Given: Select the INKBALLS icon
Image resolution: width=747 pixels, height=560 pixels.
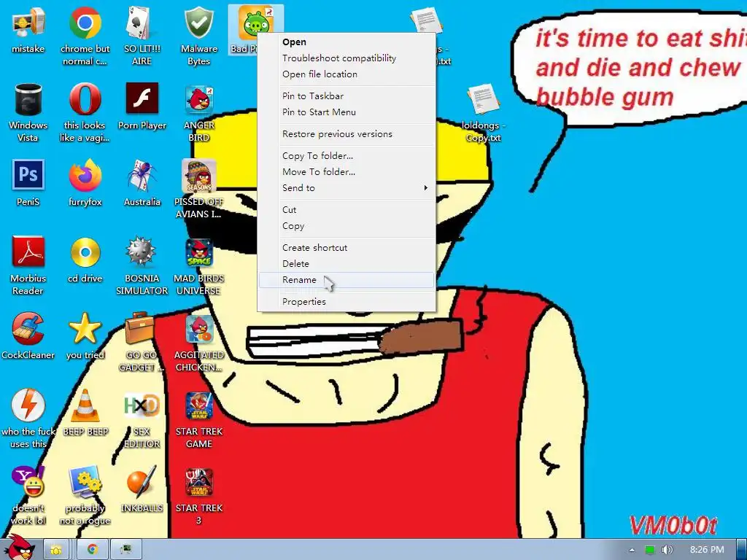Looking at the screenshot, I should [142, 489].
